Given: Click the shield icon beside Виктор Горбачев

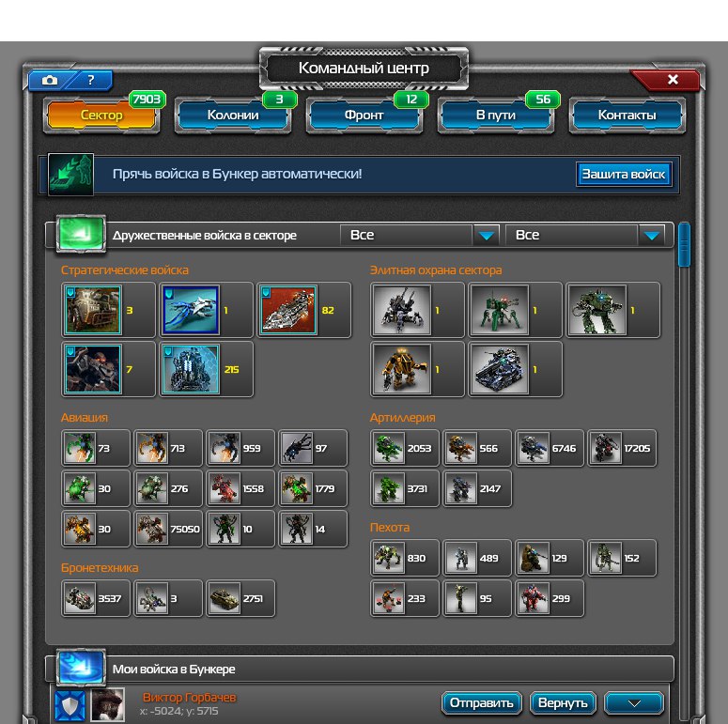Looking at the screenshot, I should [x=69, y=704].
